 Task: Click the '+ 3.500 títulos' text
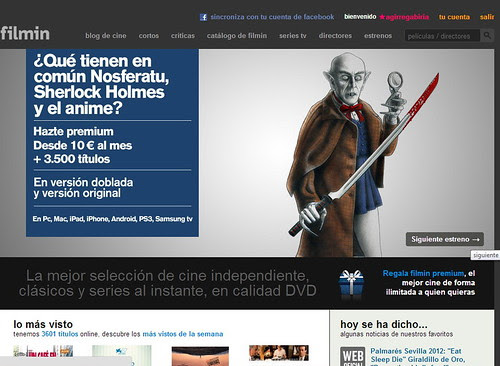(x=72, y=159)
